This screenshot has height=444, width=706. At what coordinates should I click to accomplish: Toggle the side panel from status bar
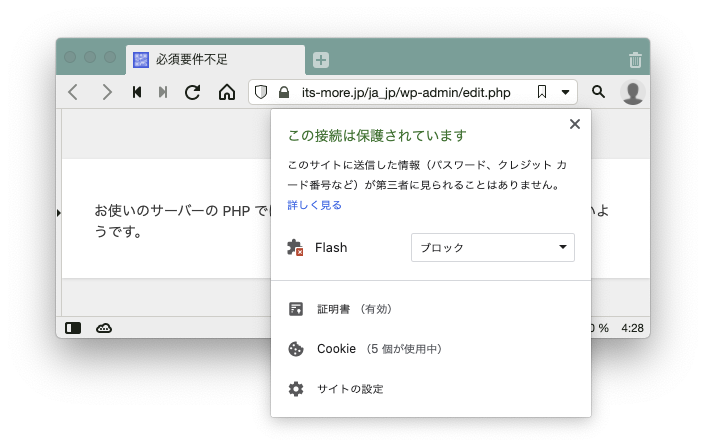73,327
